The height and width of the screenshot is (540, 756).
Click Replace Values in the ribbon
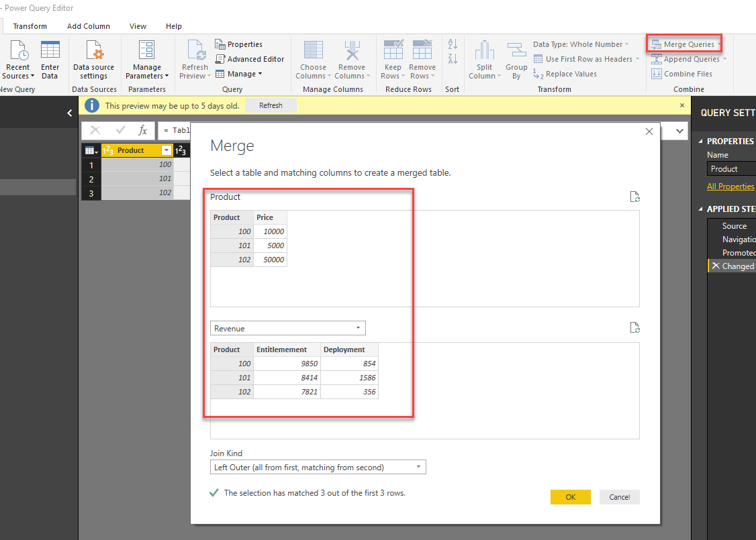click(x=565, y=74)
